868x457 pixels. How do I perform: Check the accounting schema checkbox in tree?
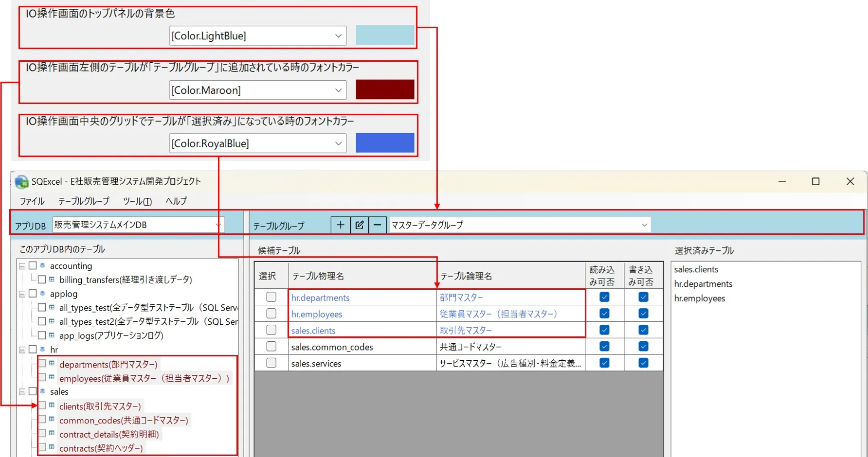pyautogui.click(x=33, y=265)
